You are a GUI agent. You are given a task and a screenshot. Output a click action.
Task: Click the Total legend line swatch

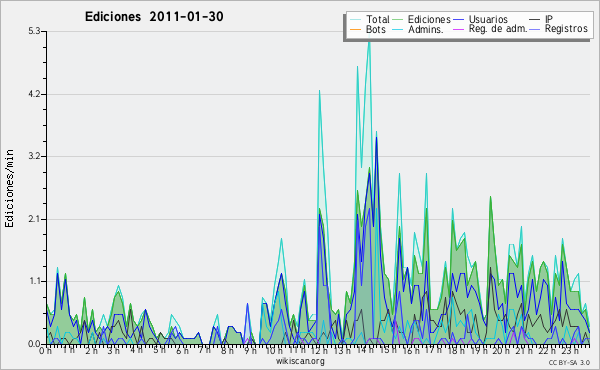click(x=355, y=20)
